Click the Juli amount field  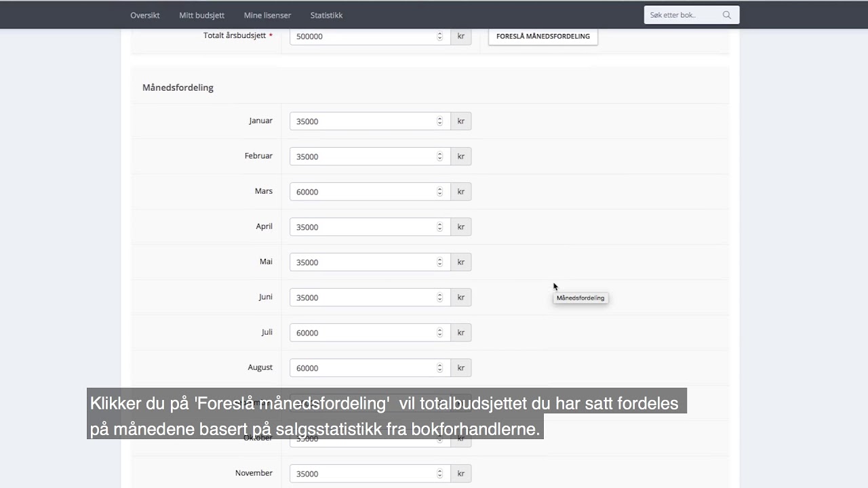click(x=370, y=333)
